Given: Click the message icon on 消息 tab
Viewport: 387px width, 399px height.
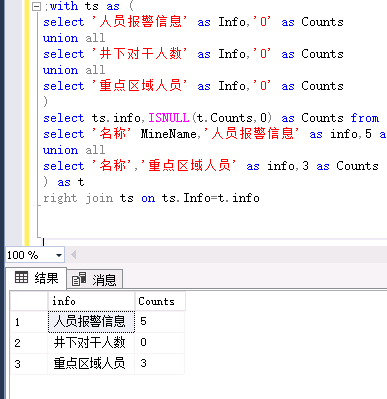Looking at the screenshot, I should coord(79,279).
